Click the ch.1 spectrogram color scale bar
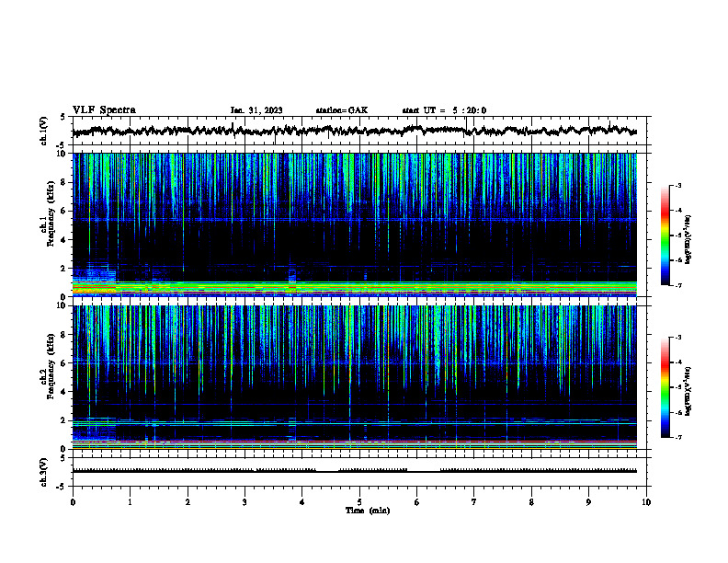Image resolution: width=728 pixels, height=563 pixels. 665,235
